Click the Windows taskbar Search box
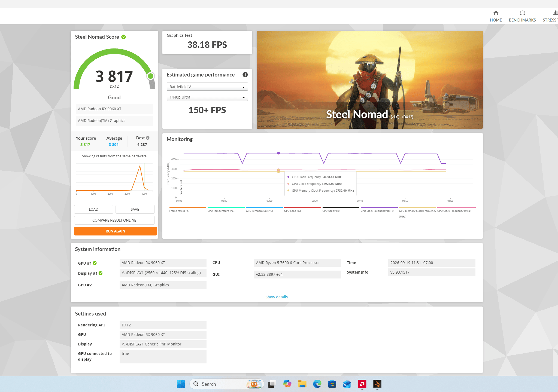558x392 pixels. [x=227, y=384]
